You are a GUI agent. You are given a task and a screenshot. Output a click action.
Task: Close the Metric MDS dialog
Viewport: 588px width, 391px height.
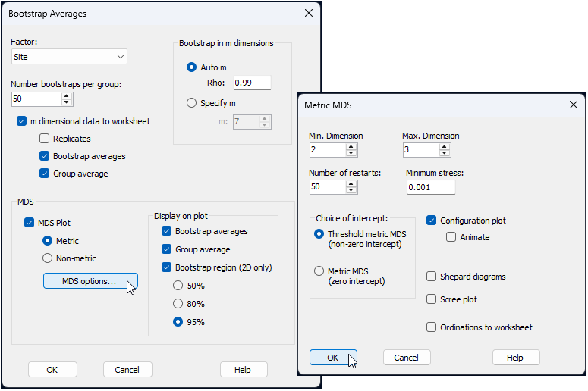point(571,105)
